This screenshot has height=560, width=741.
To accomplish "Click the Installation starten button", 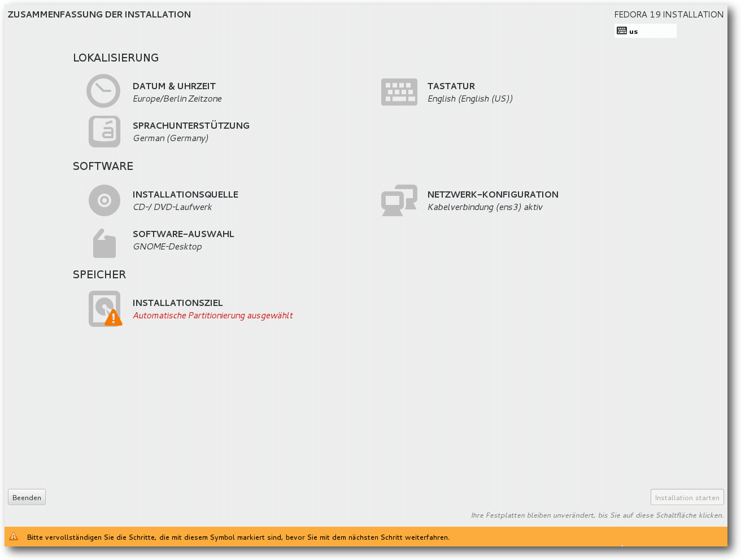I will pyautogui.click(x=687, y=497).
